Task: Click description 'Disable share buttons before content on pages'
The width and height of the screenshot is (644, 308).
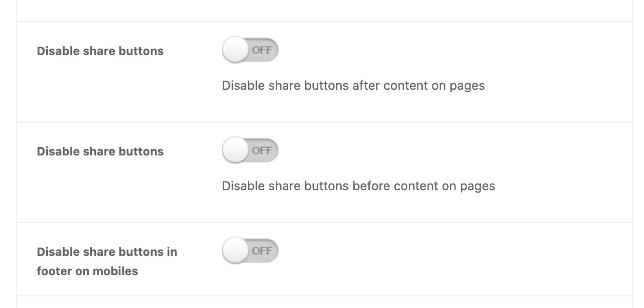Action: tap(359, 186)
